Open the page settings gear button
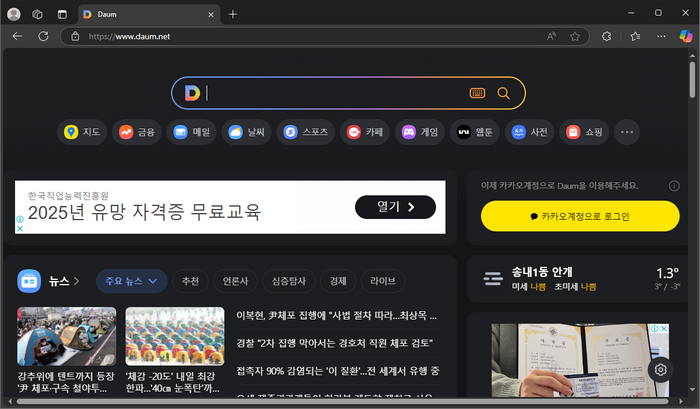700x409 pixels. 661,370
